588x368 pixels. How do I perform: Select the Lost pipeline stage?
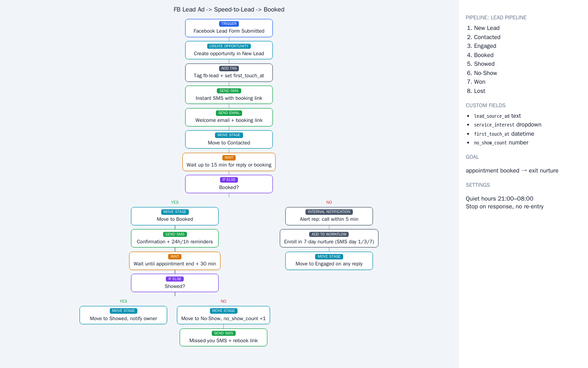[480, 91]
